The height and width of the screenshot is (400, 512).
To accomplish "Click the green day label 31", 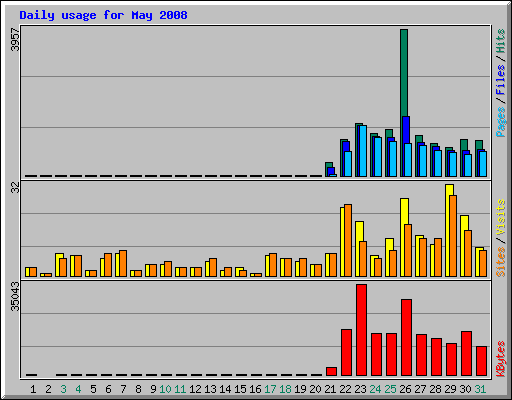I will pos(480,389).
